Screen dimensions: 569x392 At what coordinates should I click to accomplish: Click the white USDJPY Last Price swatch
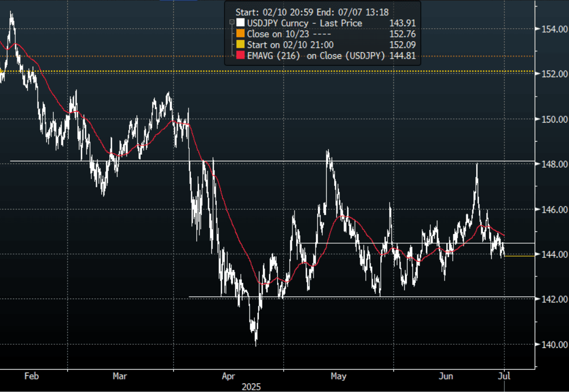click(241, 23)
